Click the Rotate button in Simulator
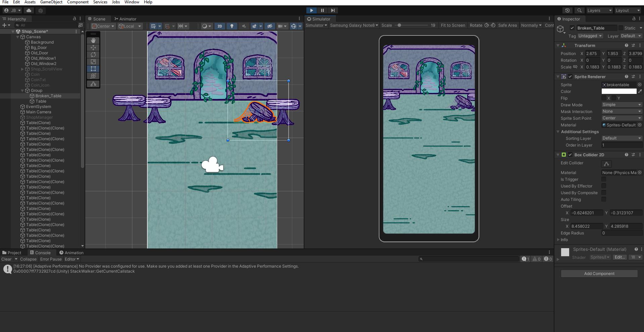The height and width of the screenshot is (332, 644). point(476,25)
